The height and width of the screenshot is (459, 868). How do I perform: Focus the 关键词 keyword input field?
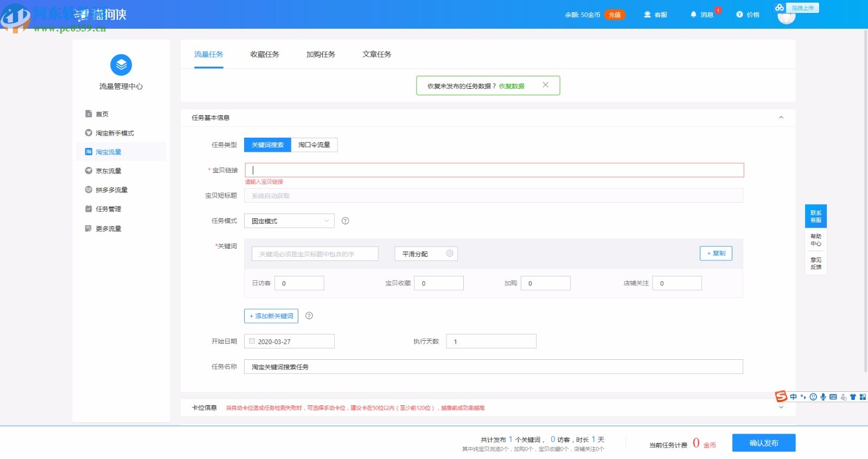(x=315, y=254)
